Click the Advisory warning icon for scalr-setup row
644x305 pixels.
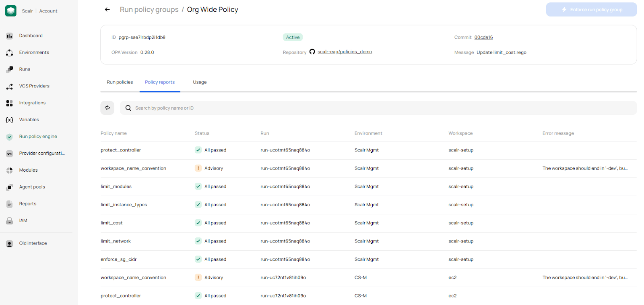[198, 168]
